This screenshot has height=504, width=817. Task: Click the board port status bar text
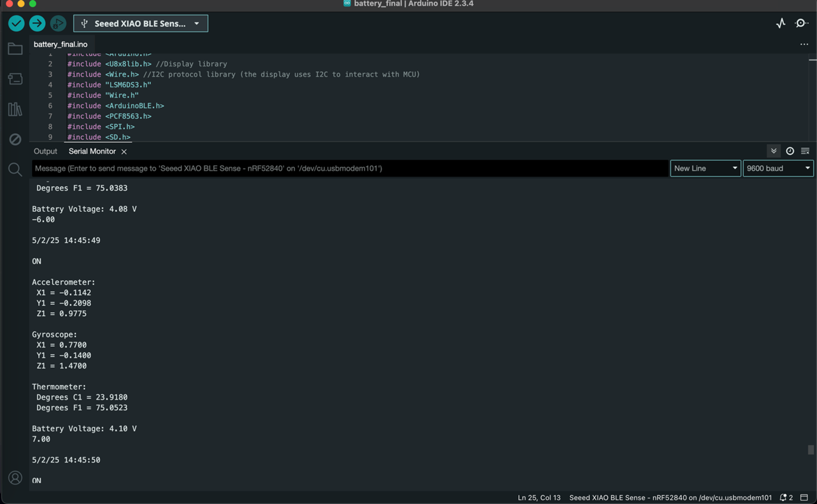point(670,498)
